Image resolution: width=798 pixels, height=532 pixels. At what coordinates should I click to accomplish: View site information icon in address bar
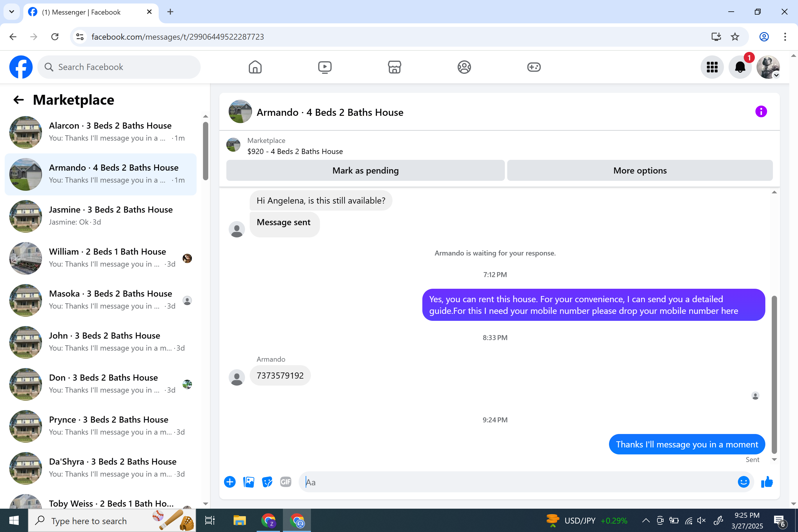coord(80,37)
